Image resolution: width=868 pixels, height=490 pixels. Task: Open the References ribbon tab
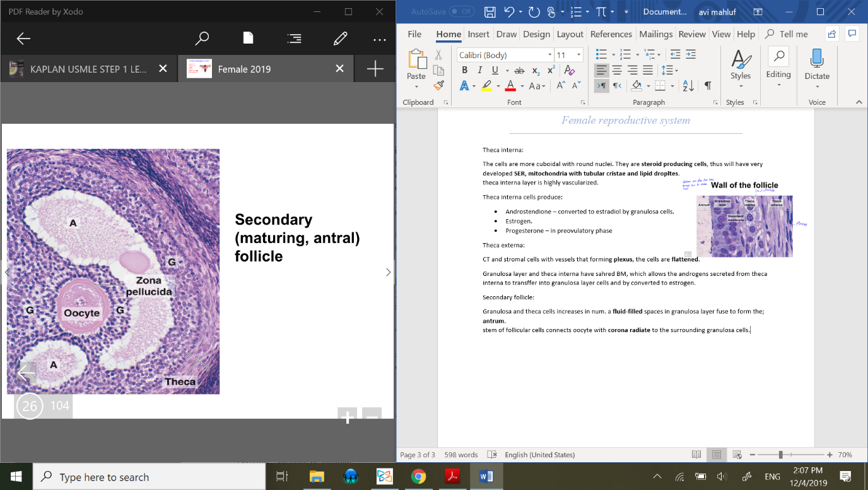611,34
